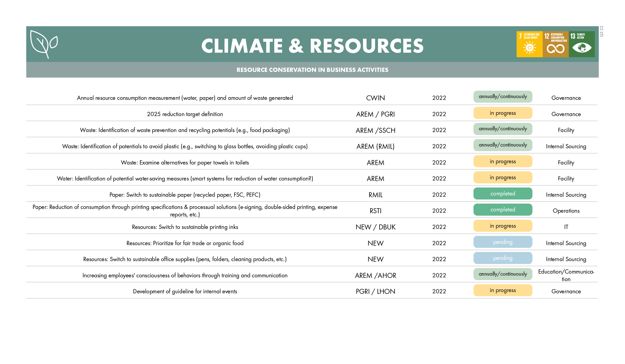The image size is (625, 364).
Task: Click the SDG 7 Affordable Clean Energy icon
Action: 529,44
